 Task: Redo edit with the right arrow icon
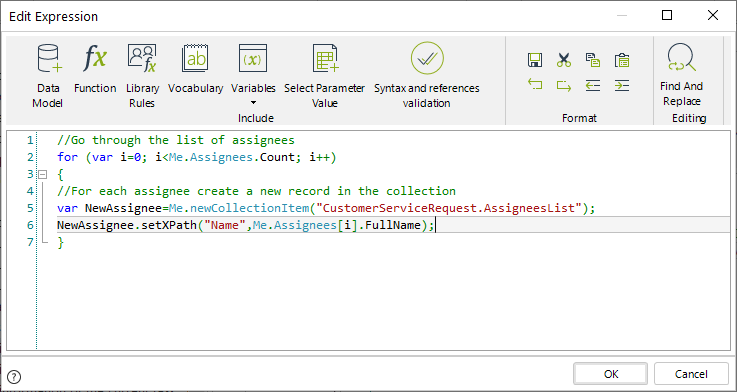coord(564,85)
